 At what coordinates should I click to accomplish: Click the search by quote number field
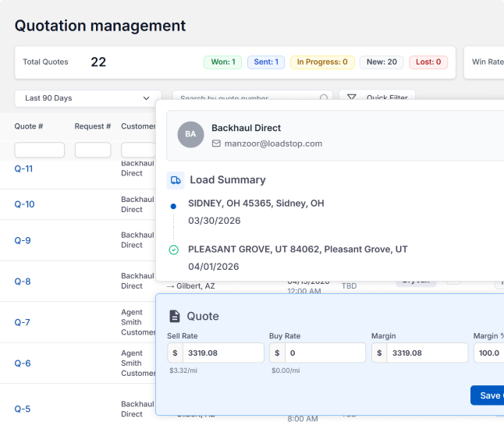(252, 96)
